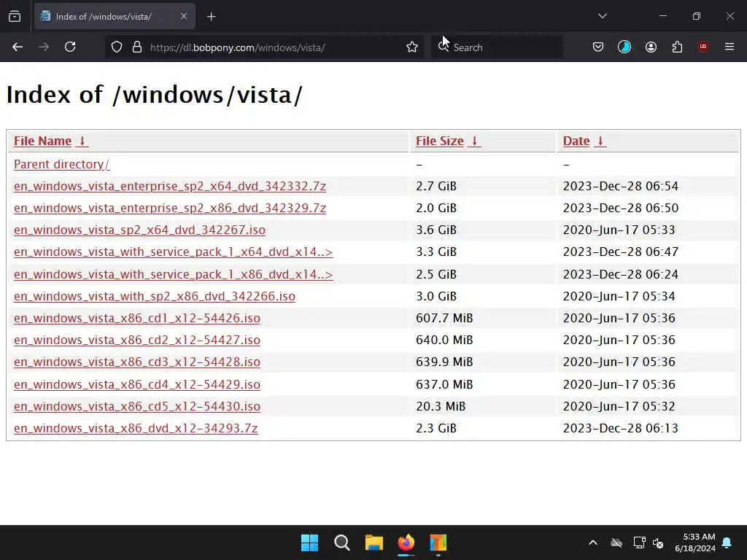Reload the current page
The image size is (747, 560).
(70, 47)
